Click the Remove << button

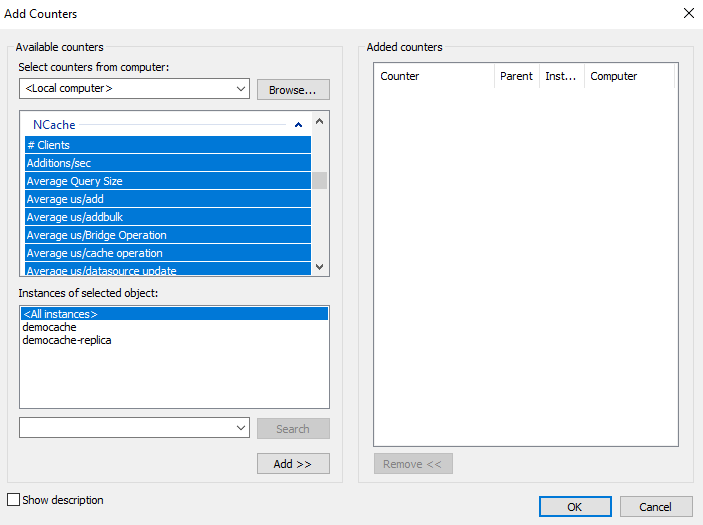(x=413, y=464)
